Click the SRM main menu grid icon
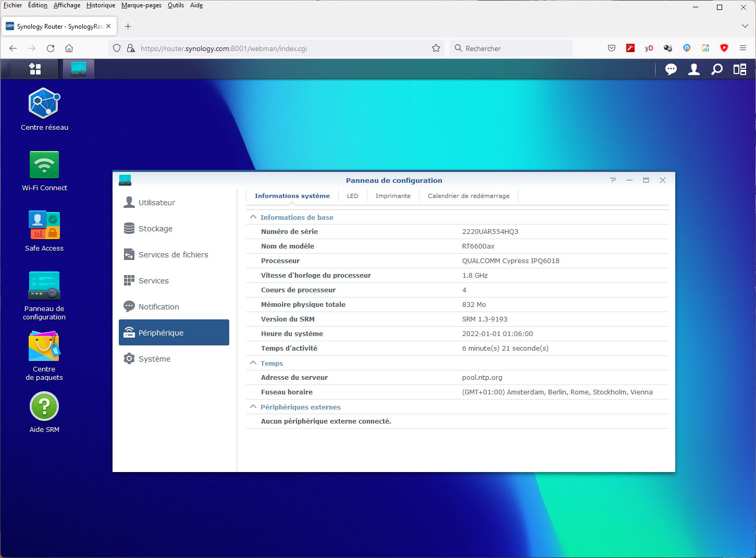The image size is (756, 558). point(35,69)
